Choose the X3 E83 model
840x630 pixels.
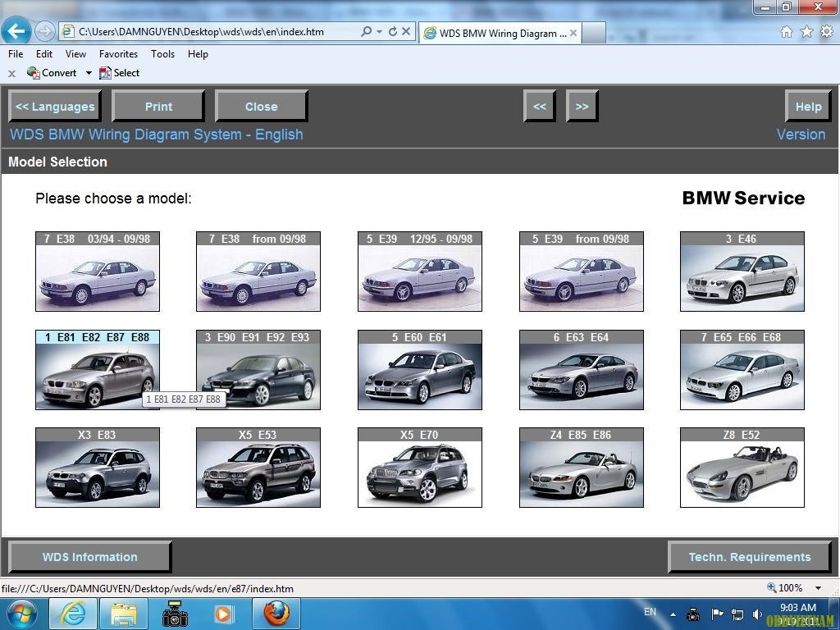pos(98,467)
